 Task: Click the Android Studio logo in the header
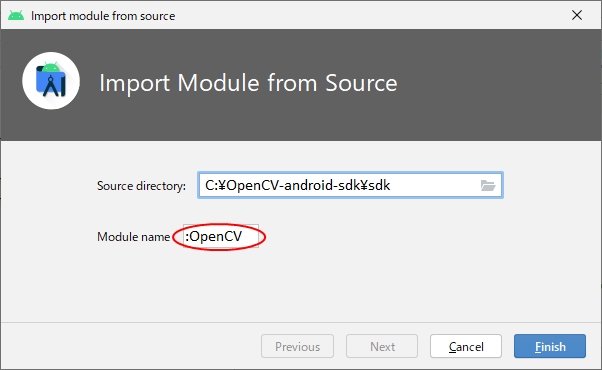point(51,81)
